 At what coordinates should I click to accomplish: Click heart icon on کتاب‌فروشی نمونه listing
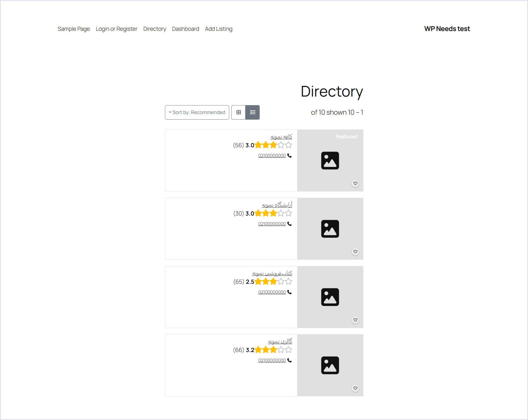click(355, 320)
